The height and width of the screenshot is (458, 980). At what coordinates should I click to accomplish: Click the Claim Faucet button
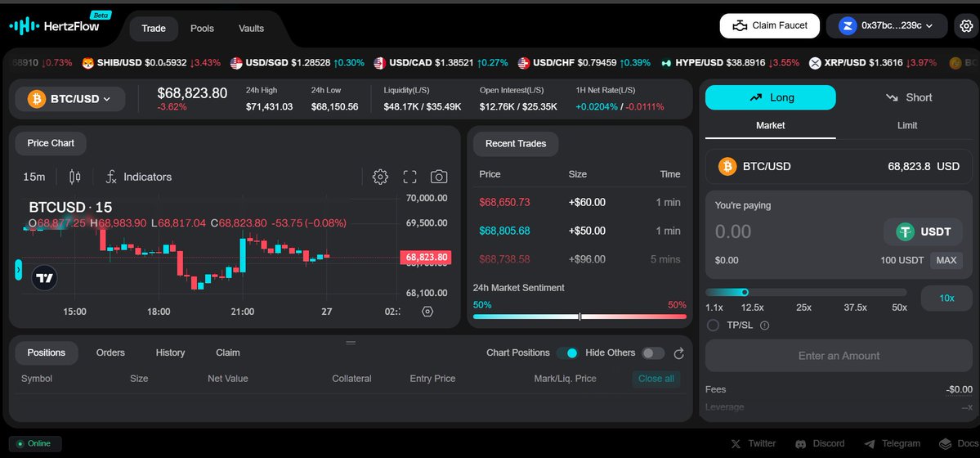[x=769, y=25]
